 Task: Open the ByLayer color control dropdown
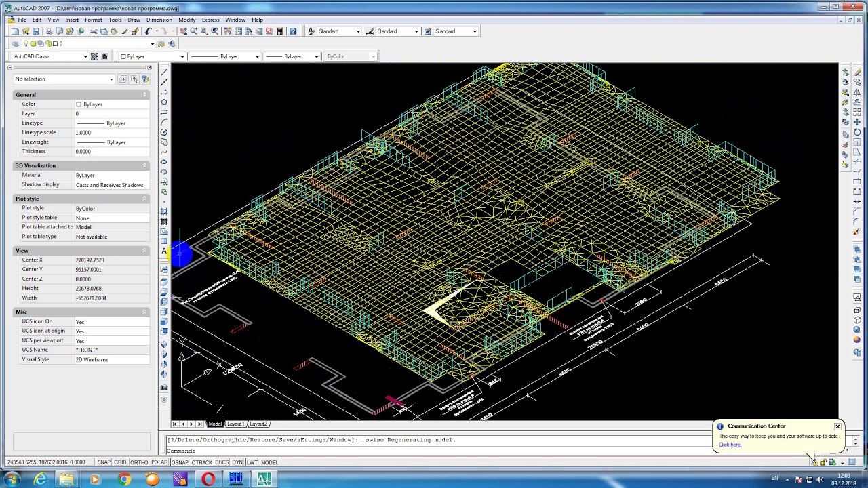(x=152, y=56)
